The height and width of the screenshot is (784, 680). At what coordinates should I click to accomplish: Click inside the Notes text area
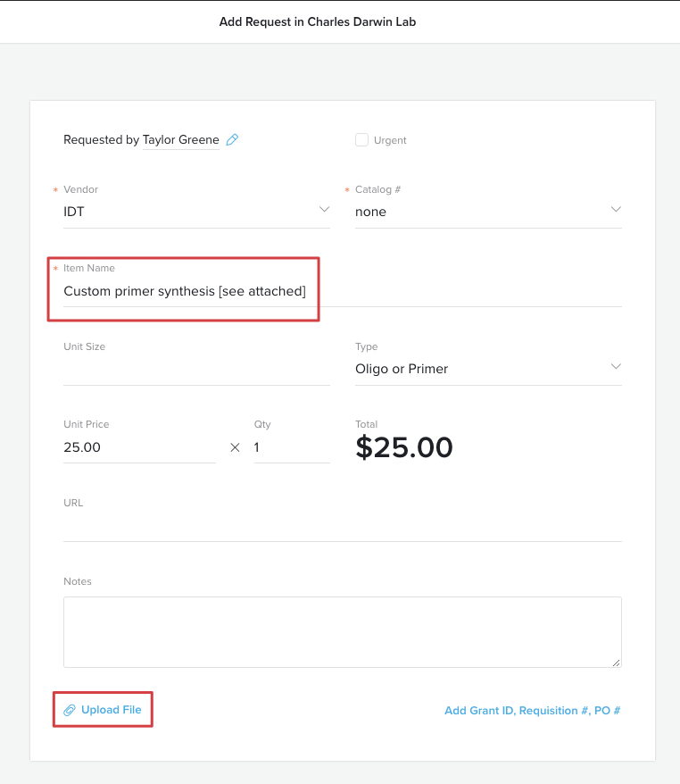342,631
